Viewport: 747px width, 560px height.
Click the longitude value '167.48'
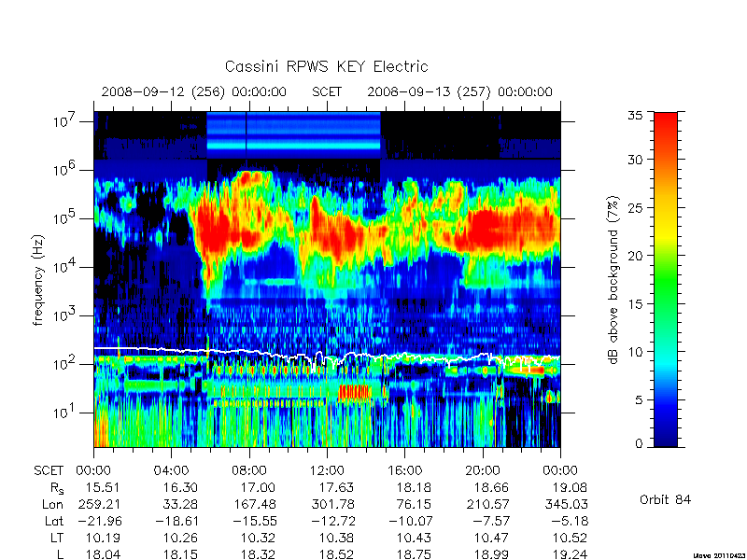[255, 504]
